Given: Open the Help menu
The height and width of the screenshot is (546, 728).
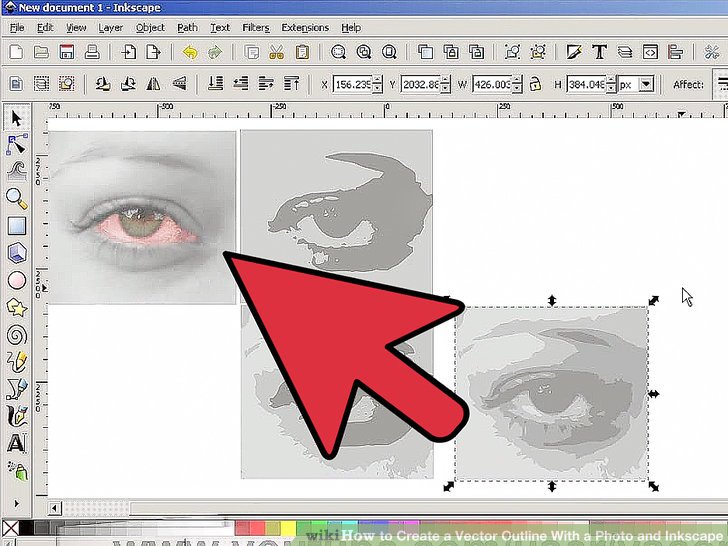Looking at the screenshot, I should click(x=351, y=28).
